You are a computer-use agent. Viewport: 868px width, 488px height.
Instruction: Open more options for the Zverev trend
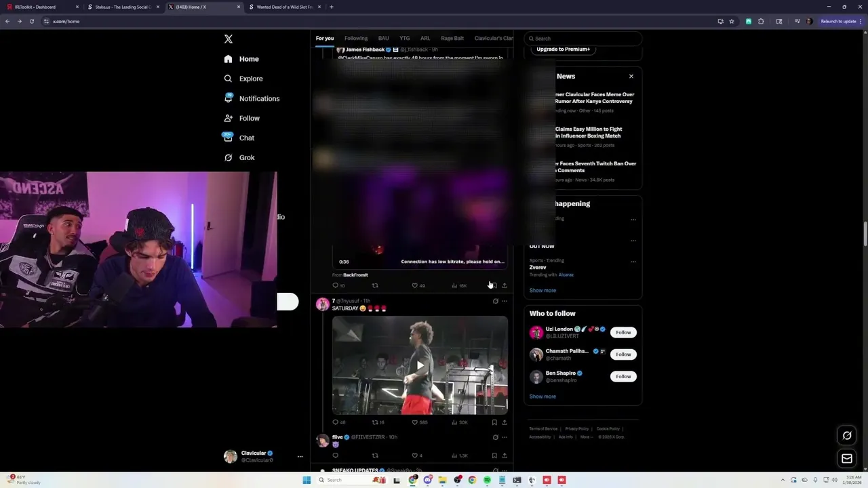click(633, 262)
